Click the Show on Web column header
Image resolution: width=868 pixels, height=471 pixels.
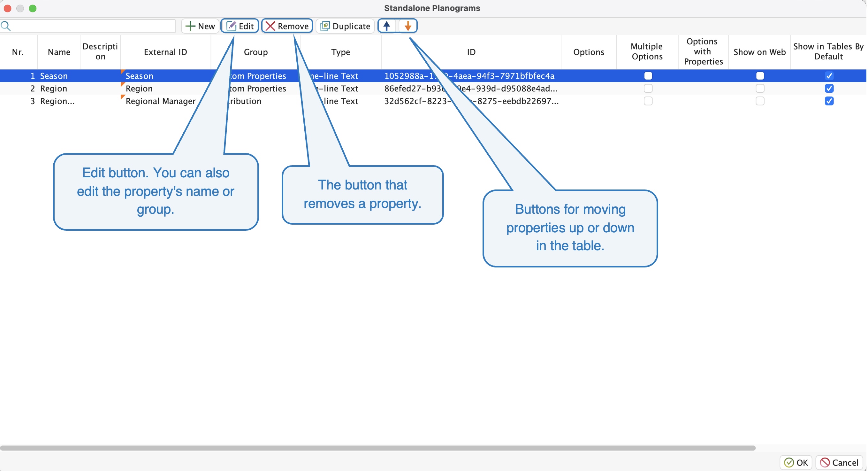coord(759,52)
